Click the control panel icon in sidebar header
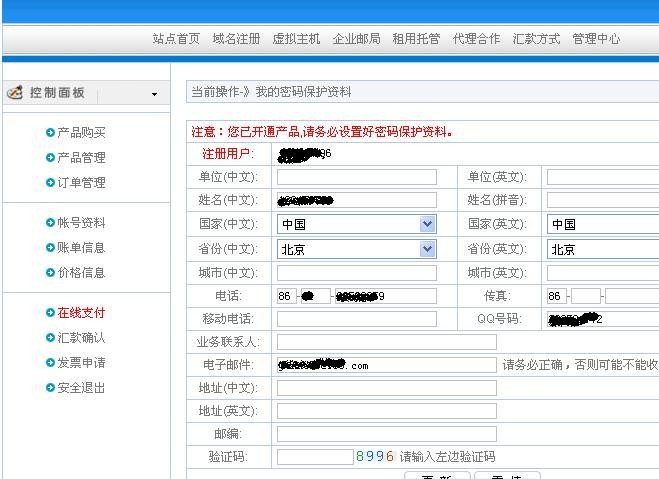The height and width of the screenshot is (479, 659). click(x=14, y=93)
